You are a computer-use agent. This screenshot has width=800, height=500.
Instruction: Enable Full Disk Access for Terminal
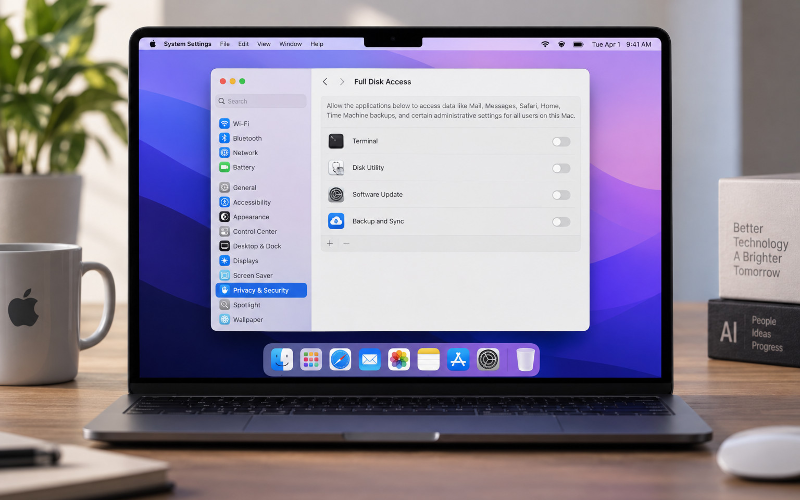(x=561, y=142)
